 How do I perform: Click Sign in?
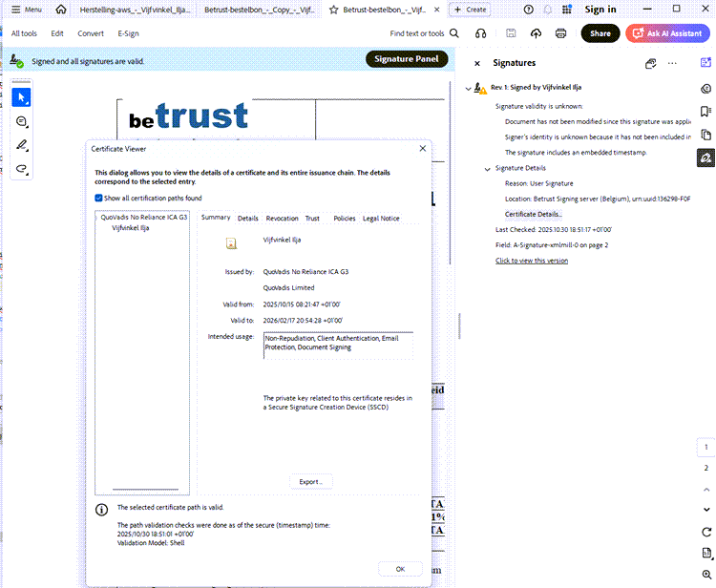600,10
